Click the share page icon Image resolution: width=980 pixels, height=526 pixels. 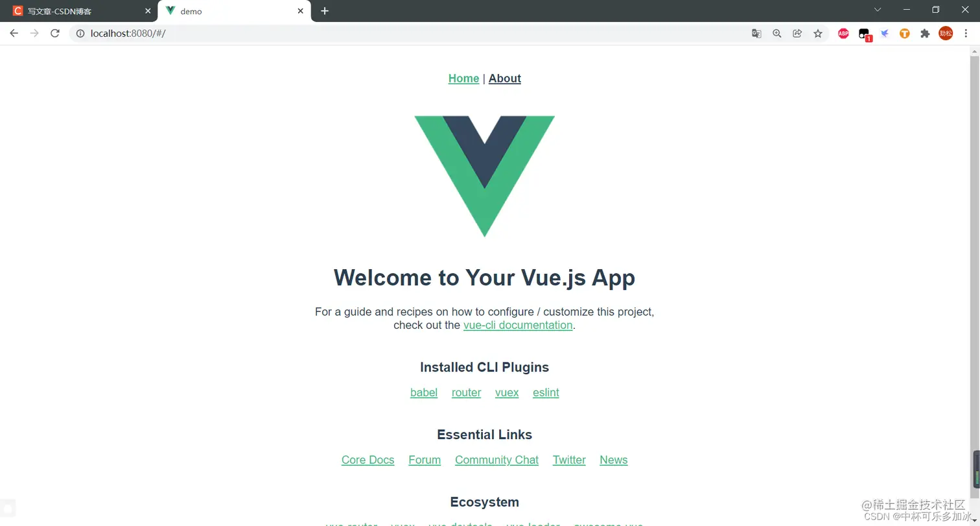point(797,34)
